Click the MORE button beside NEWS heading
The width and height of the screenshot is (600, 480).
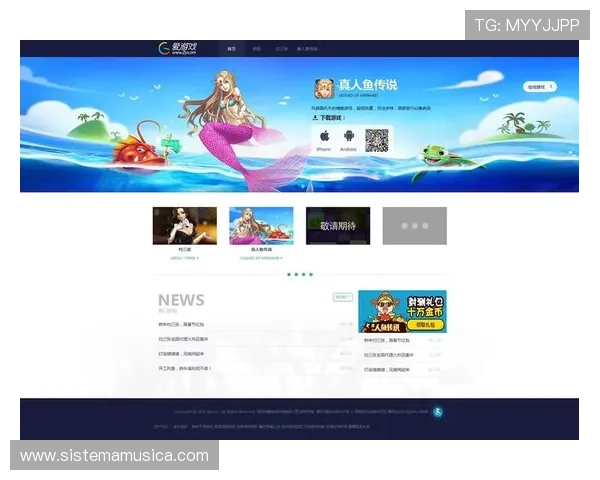342,297
